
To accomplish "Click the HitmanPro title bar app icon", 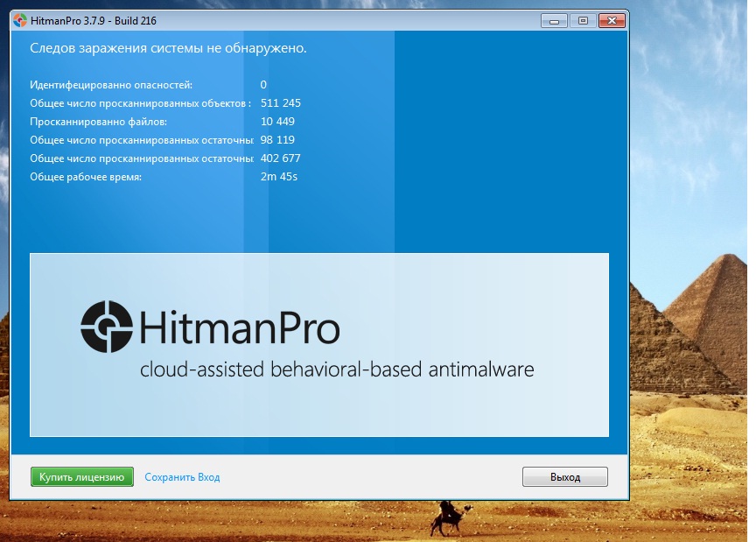I will click(20, 20).
